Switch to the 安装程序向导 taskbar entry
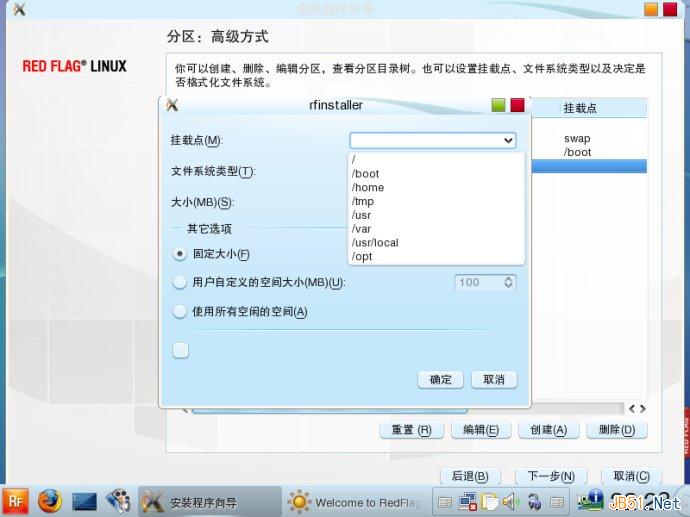The width and height of the screenshot is (690, 517). click(210, 502)
